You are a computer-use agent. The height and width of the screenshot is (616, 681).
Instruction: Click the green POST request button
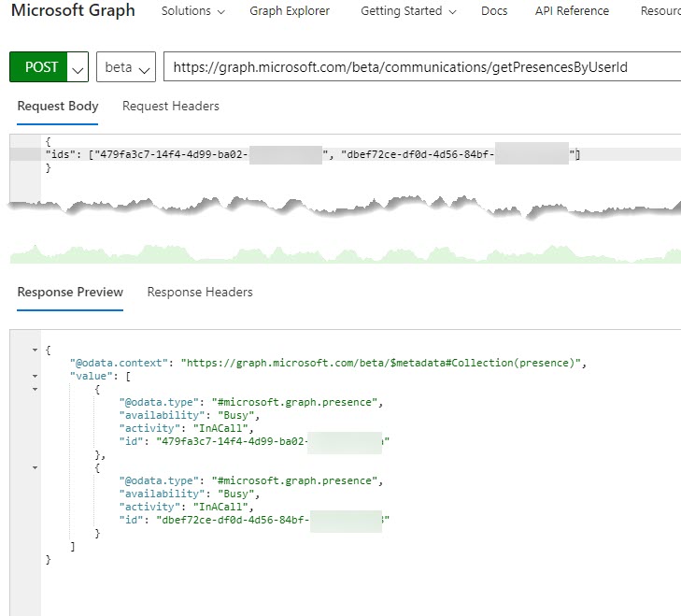41,67
